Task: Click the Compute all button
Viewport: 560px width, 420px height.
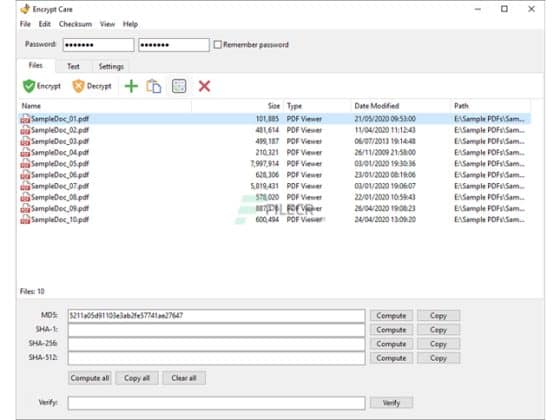Action: tap(90, 378)
